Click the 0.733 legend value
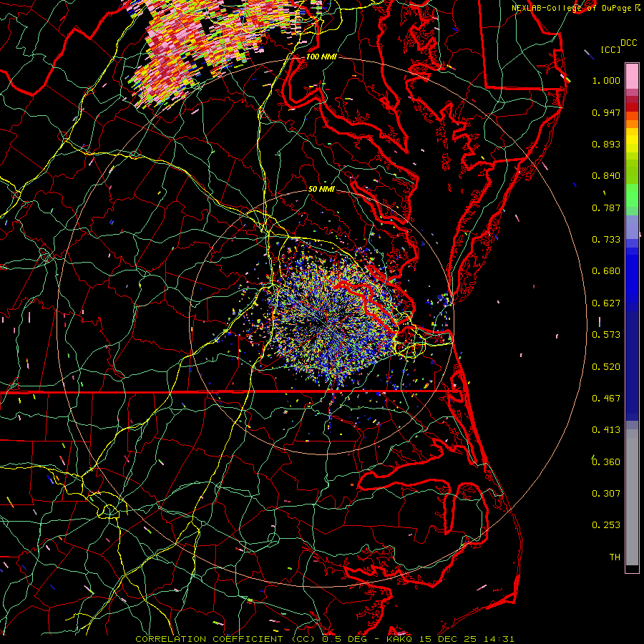644x644 pixels. coord(606,240)
